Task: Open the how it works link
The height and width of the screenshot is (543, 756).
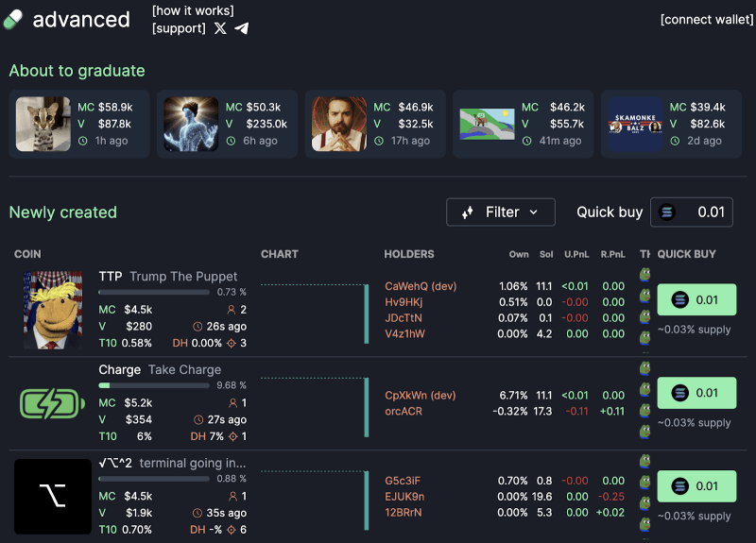Action: point(193,10)
